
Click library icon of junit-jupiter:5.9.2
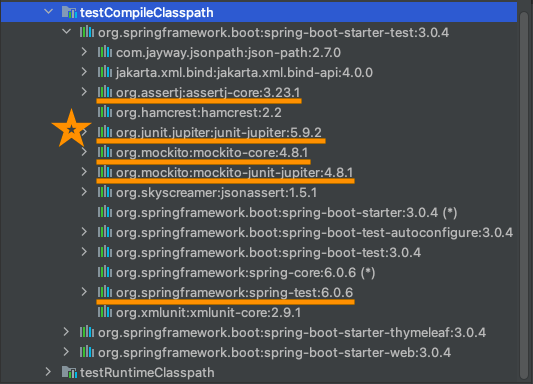pos(105,132)
